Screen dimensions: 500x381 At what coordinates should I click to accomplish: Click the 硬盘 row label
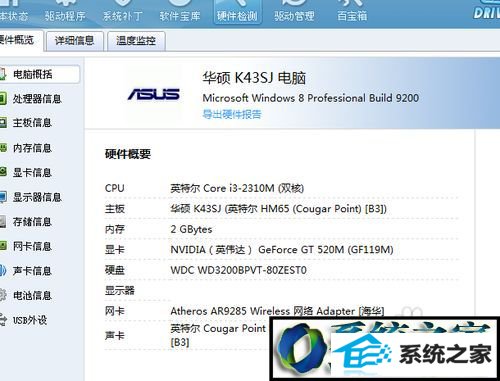pos(115,270)
